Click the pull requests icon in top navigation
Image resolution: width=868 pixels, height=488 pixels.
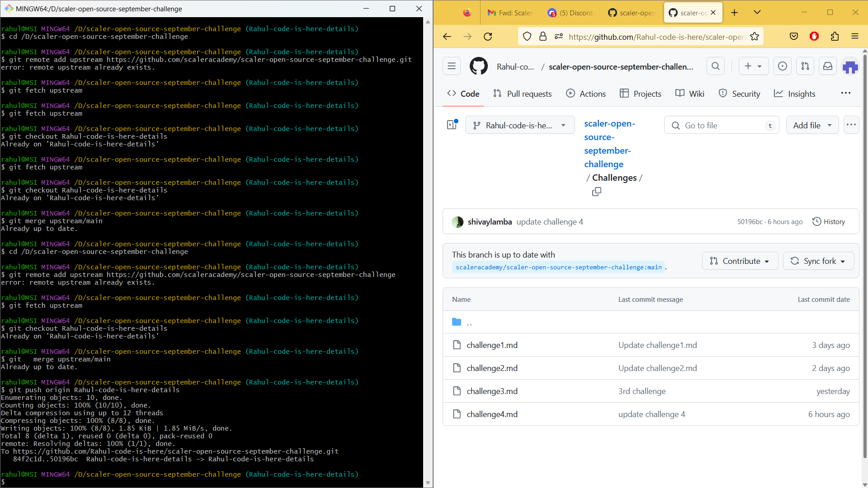pyautogui.click(x=805, y=66)
